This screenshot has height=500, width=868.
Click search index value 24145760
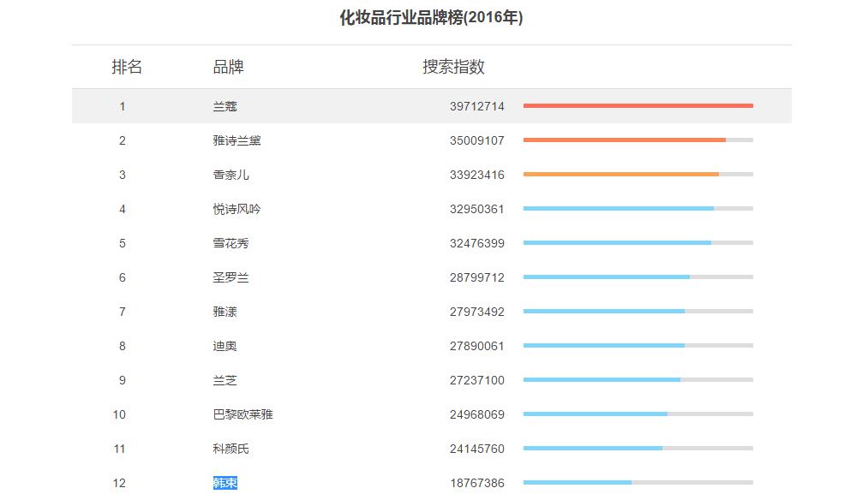click(x=476, y=449)
